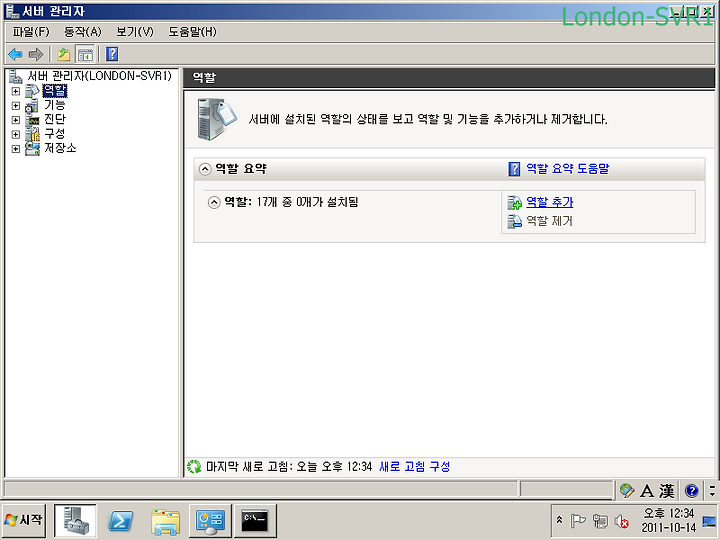Click the IME pad pencil icon
Image resolution: width=720 pixels, height=540 pixels.
click(x=626, y=491)
